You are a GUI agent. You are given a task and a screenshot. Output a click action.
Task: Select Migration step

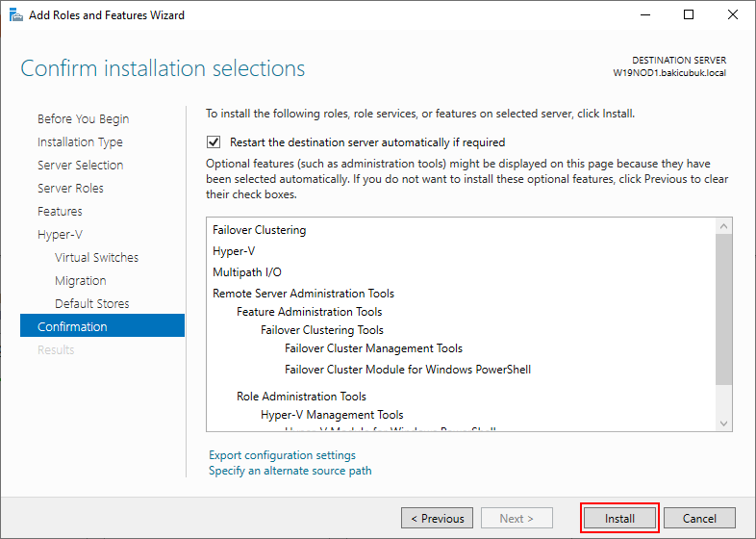81,280
